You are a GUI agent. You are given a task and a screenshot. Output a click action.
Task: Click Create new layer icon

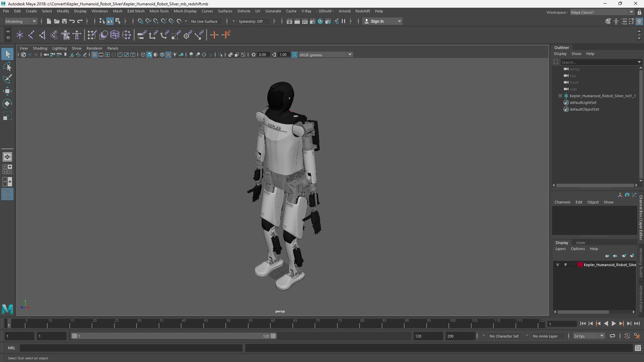(624, 256)
